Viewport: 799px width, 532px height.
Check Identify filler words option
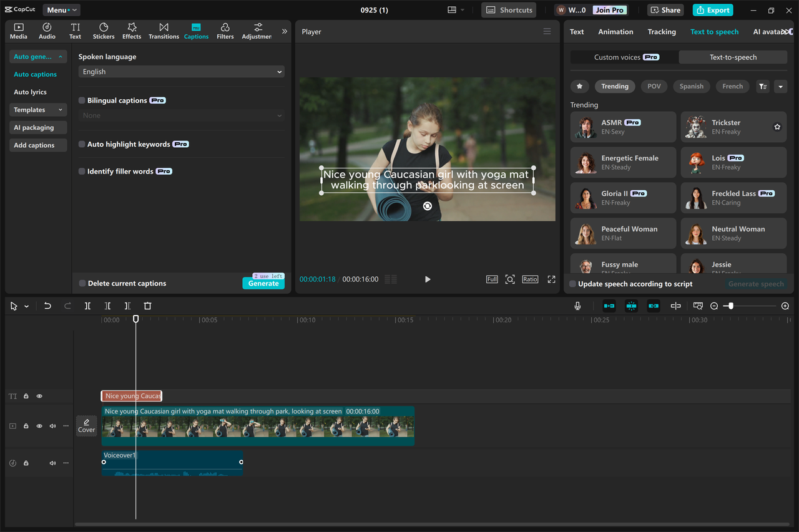81,171
